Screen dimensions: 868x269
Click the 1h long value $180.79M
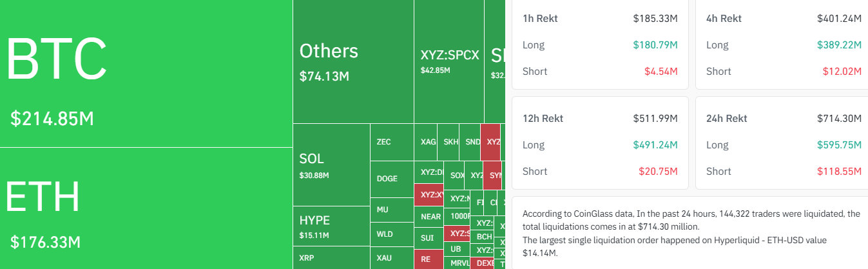[x=655, y=45]
